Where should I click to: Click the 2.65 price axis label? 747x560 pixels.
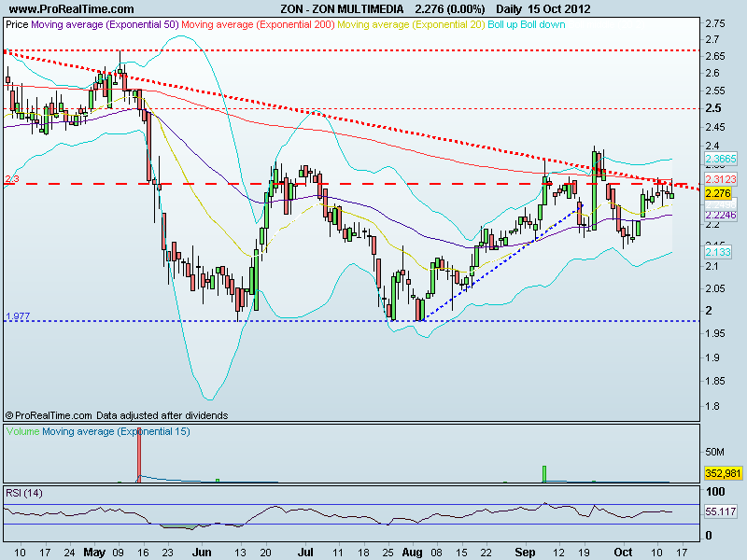click(x=715, y=56)
